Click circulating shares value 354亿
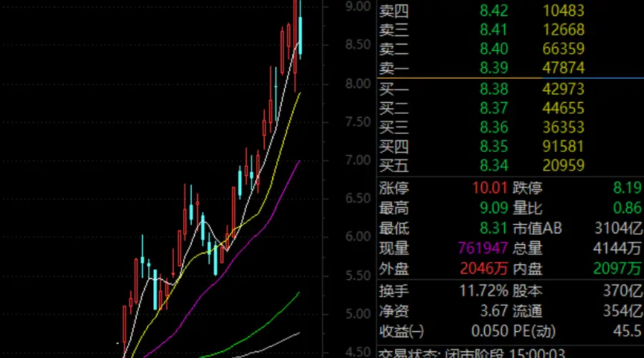The width and height of the screenshot is (644, 358). [x=623, y=311]
